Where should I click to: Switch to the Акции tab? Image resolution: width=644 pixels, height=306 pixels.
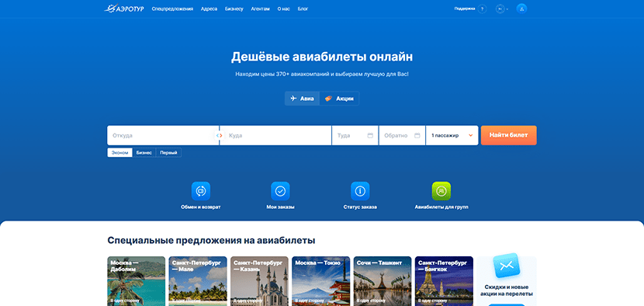[339, 99]
